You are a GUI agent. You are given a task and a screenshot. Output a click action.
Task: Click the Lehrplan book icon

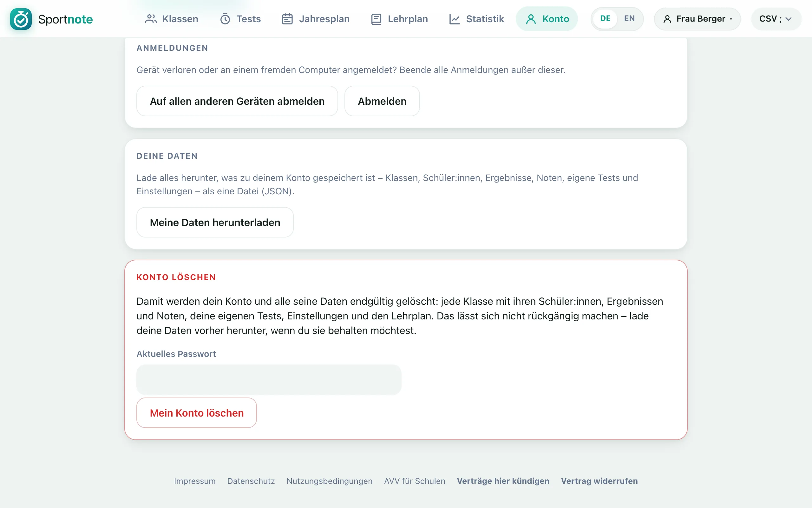click(x=376, y=19)
